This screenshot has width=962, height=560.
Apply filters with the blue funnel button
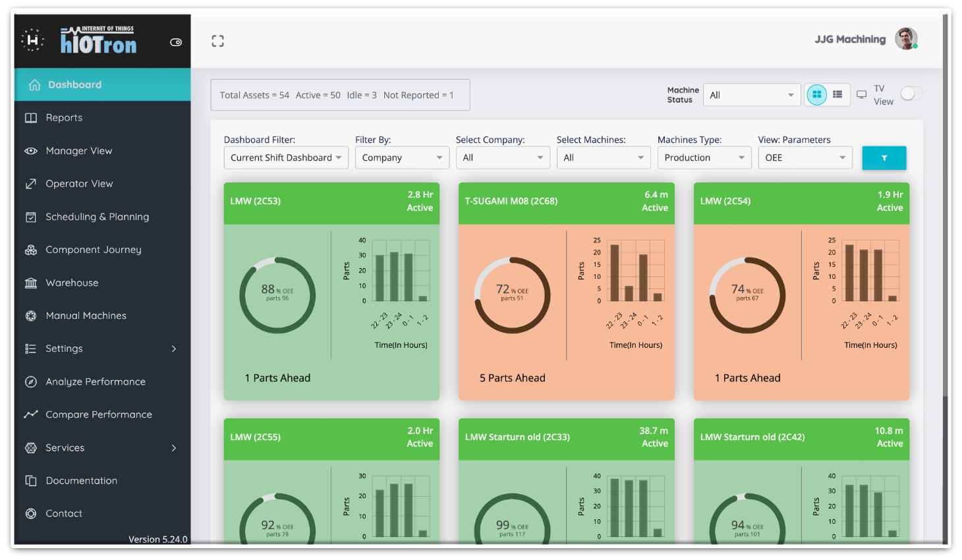click(884, 158)
